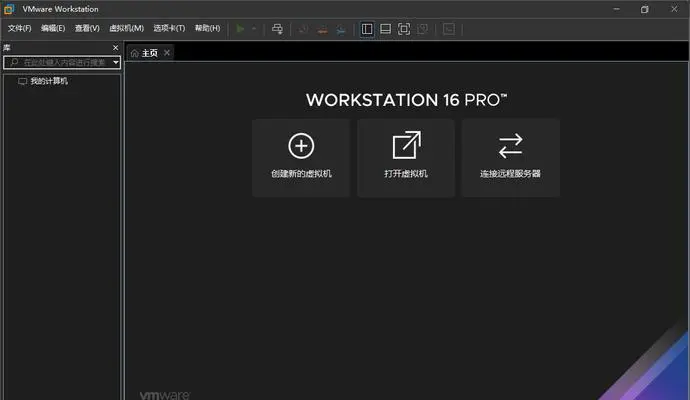Click the send Ctrl+Alt+Del toolbar icon
The width and height of the screenshot is (690, 400).
277,29
